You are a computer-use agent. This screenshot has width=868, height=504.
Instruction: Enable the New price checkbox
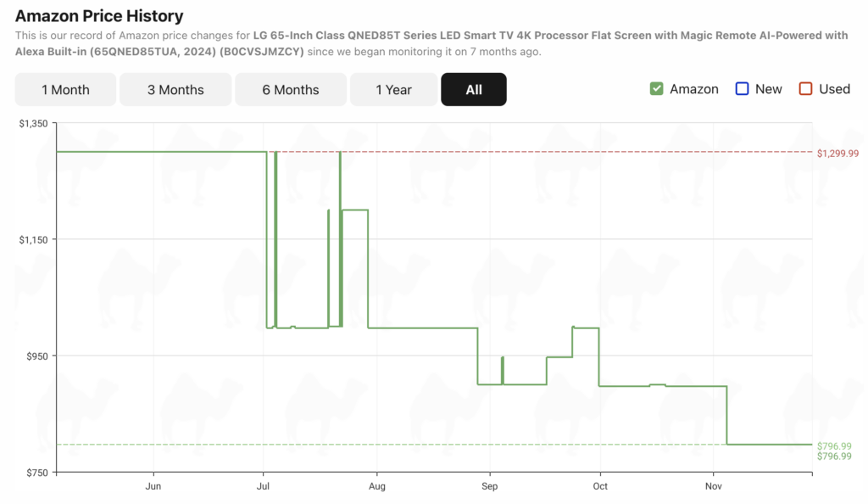click(x=743, y=89)
